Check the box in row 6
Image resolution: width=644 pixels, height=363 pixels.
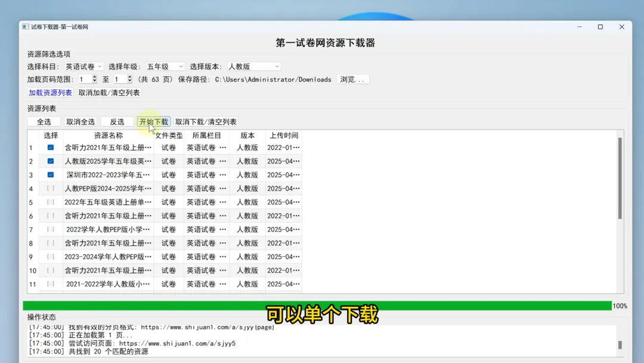[x=51, y=216]
